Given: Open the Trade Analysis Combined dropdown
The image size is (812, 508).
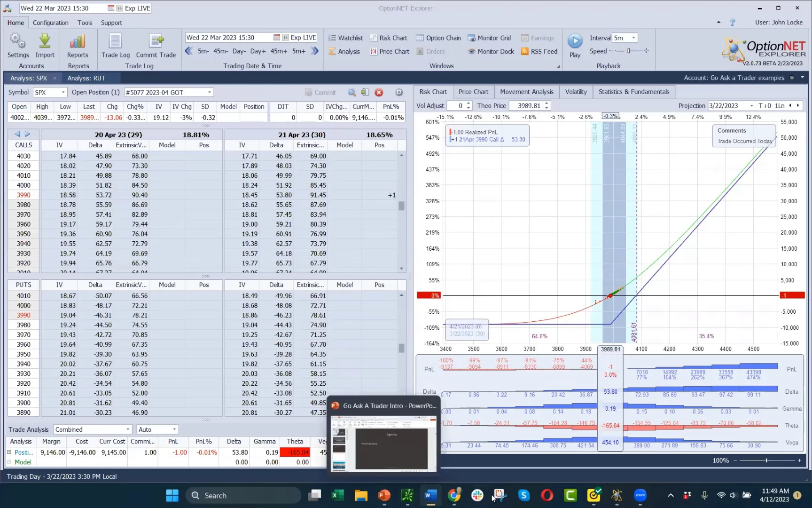Looking at the screenshot, I should (127, 429).
